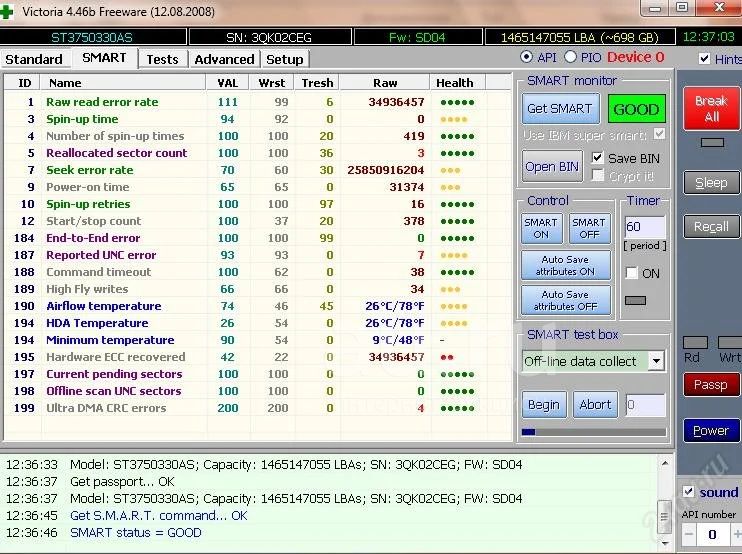Viewport: 742px width, 554px height.
Task: Uncheck the Save BIN checkbox
Action: tap(598, 158)
